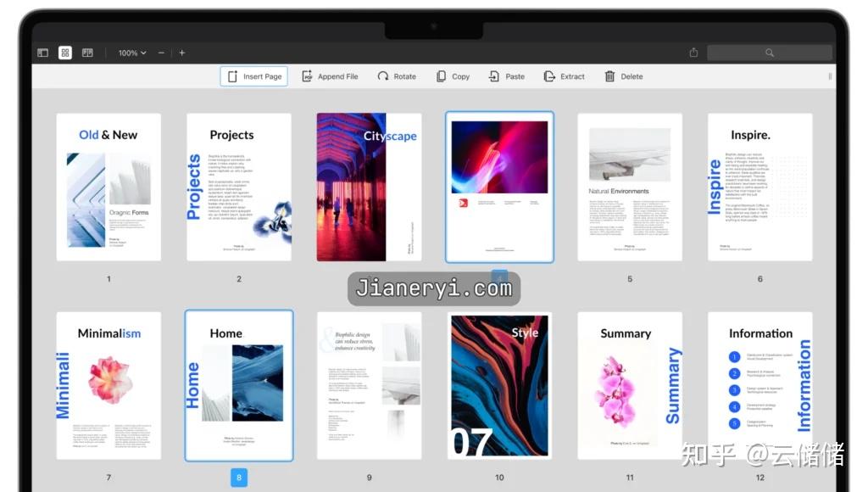Select the Biophilic design page thumbnail
This screenshot has height=492, width=868.
370,386
